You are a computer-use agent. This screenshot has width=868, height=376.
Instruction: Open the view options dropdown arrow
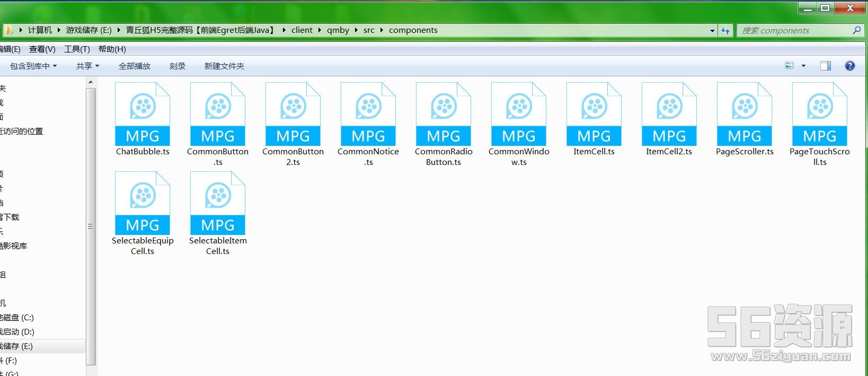803,66
